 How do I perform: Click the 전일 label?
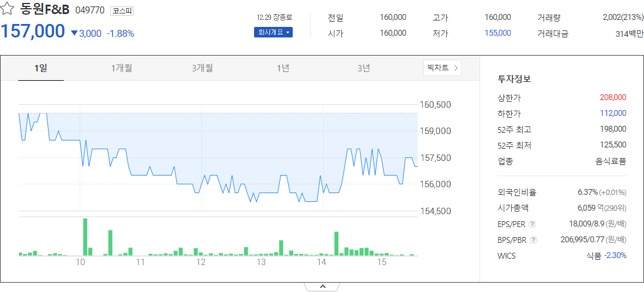[335, 18]
